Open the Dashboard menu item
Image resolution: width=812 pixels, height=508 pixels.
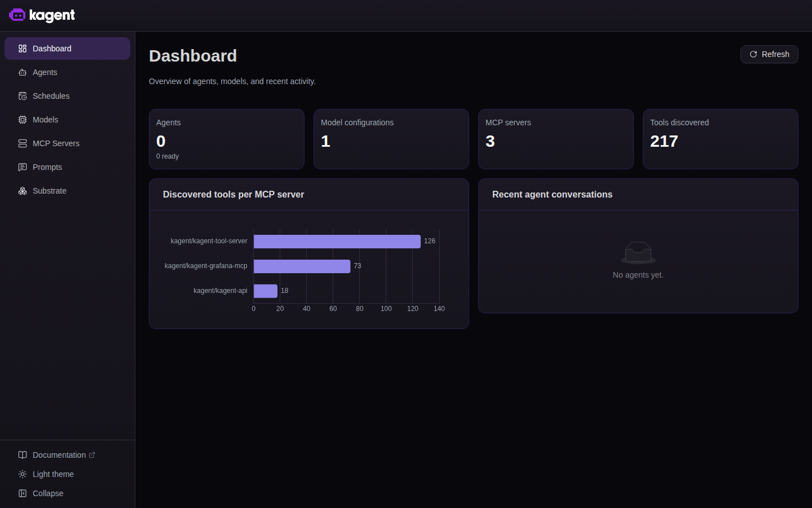tap(67, 49)
